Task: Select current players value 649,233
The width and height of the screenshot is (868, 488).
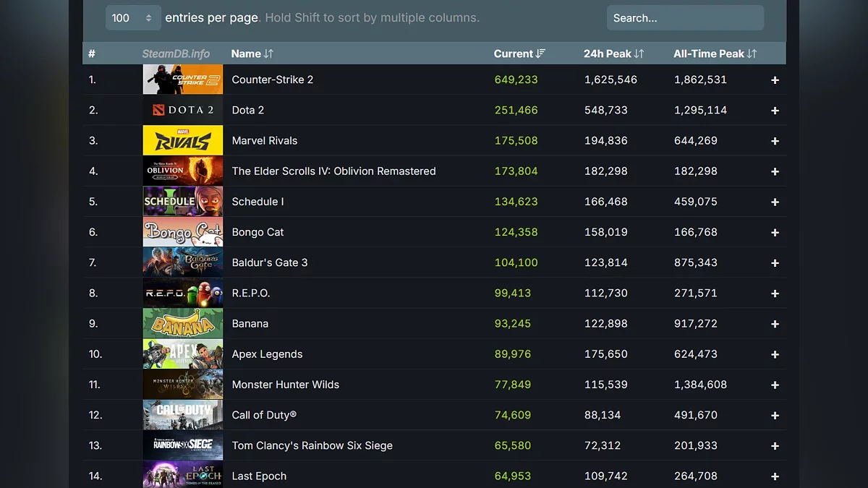Action: click(x=516, y=80)
